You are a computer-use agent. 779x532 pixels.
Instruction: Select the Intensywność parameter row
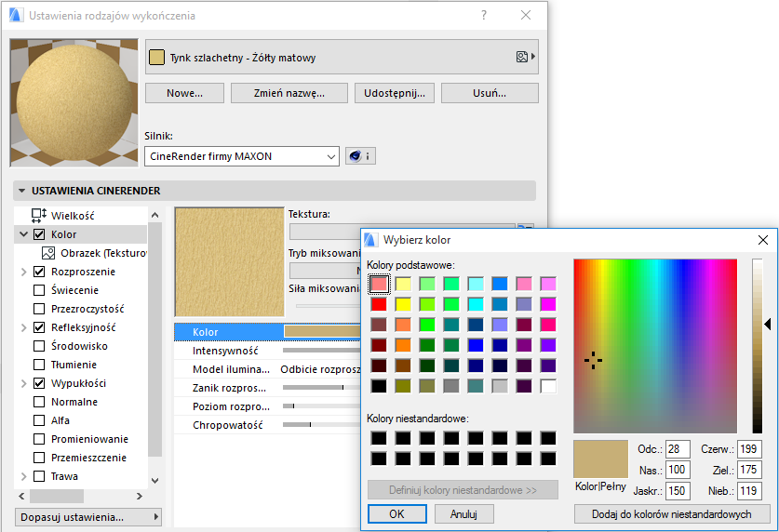(267, 351)
